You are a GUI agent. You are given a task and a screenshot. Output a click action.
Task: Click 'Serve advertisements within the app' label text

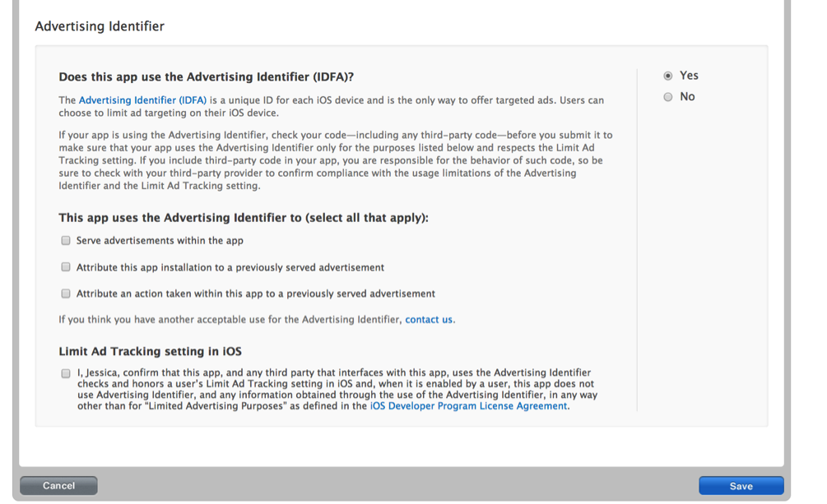pos(160,241)
